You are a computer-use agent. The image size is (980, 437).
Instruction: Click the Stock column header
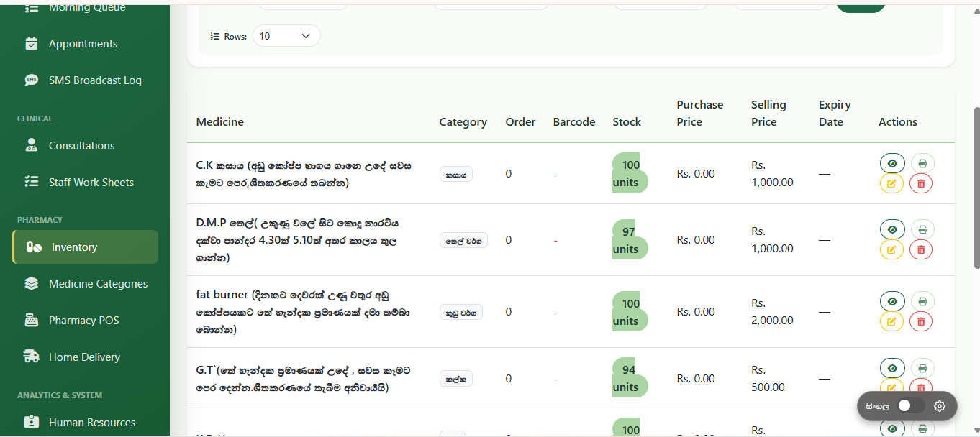pyautogui.click(x=627, y=122)
